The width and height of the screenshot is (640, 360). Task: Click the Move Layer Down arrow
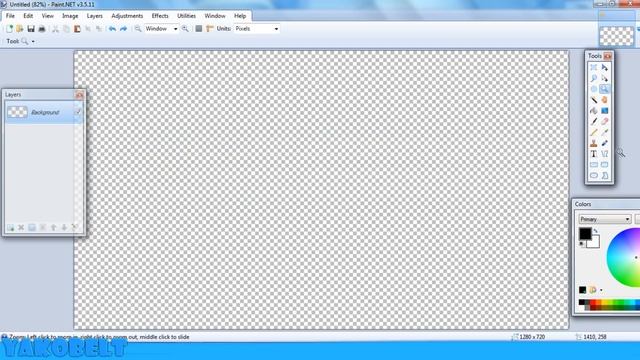point(64,227)
